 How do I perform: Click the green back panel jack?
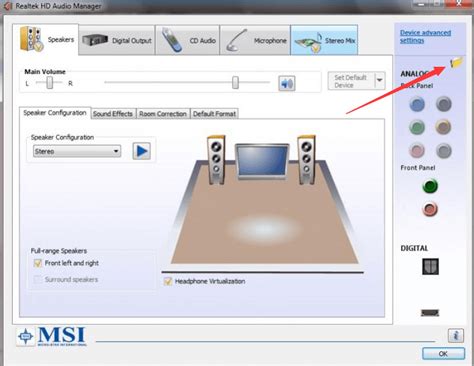[x=417, y=127]
